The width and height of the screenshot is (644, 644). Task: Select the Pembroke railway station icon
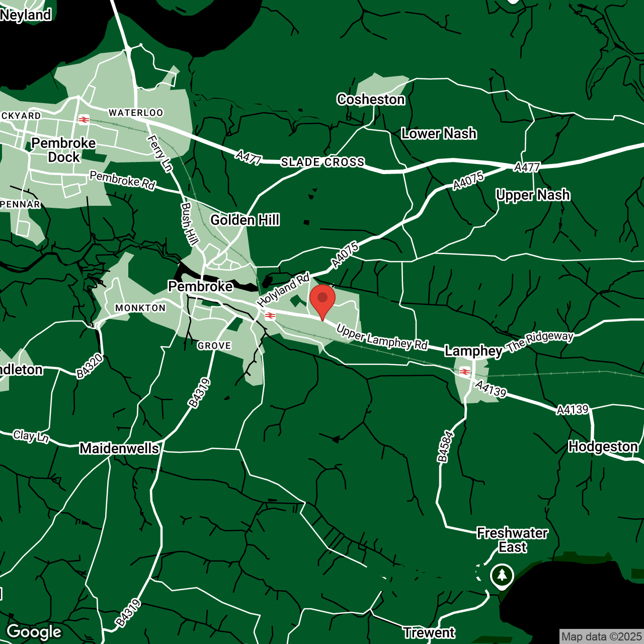tap(270, 316)
